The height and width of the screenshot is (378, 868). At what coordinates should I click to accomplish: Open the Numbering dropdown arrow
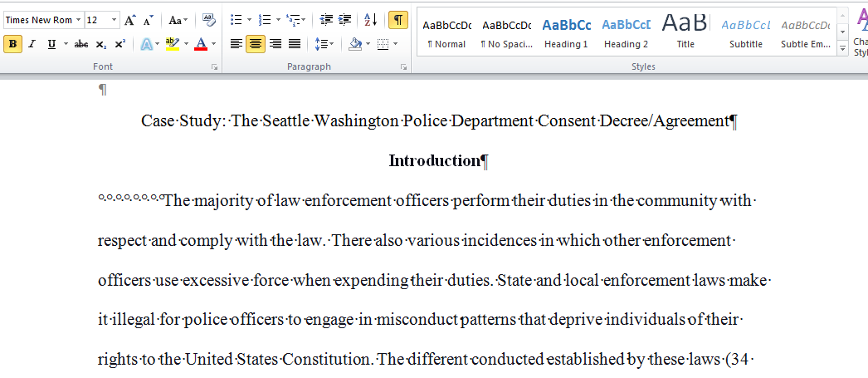(278, 21)
